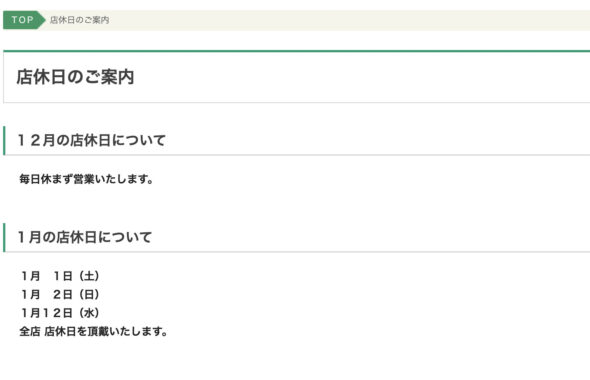Click the 12月の店休日について section heading
The width and height of the screenshot is (590, 380).
[x=91, y=140]
